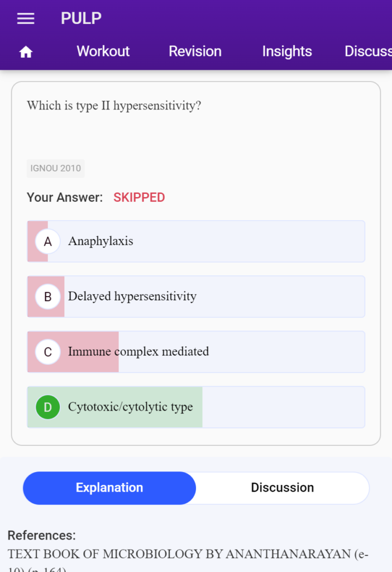Choose the Immune complex mediated option
Viewport: 392px width, 572px height.
tap(196, 352)
